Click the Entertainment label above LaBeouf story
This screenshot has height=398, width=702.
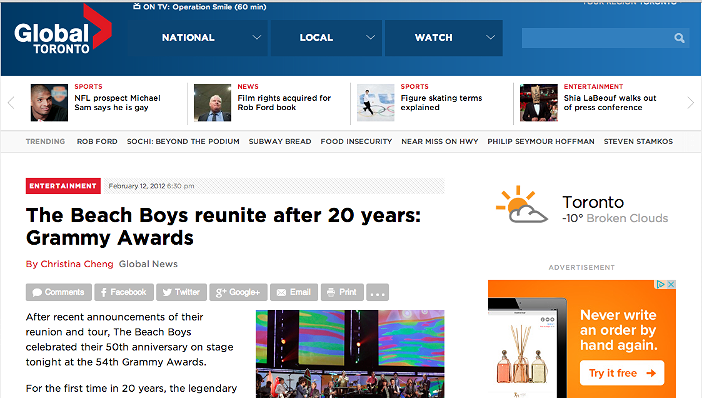click(x=593, y=86)
